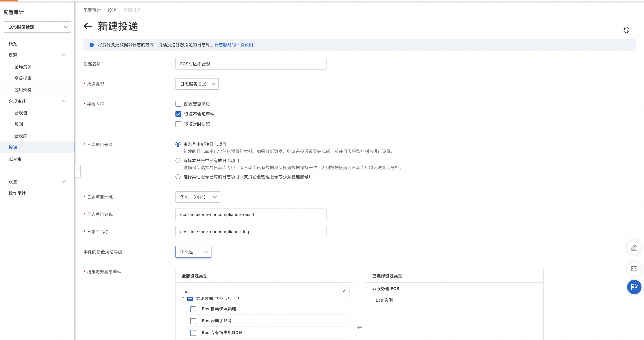Viewport: 644px width, 340px height.
Task: Open the 中风险 risk level dropdown
Action: point(193,252)
